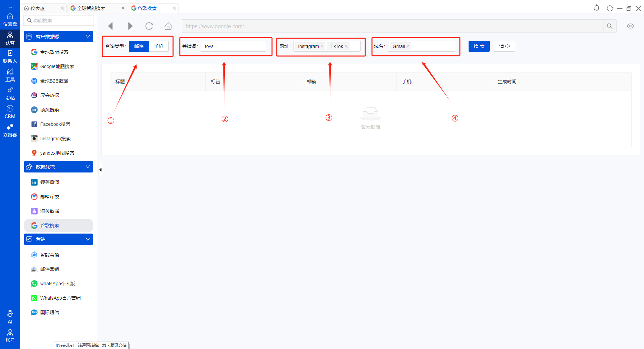The image size is (644, 349).
Task: Click the magnifier icon beside URL bar
Action: (609, 26)
